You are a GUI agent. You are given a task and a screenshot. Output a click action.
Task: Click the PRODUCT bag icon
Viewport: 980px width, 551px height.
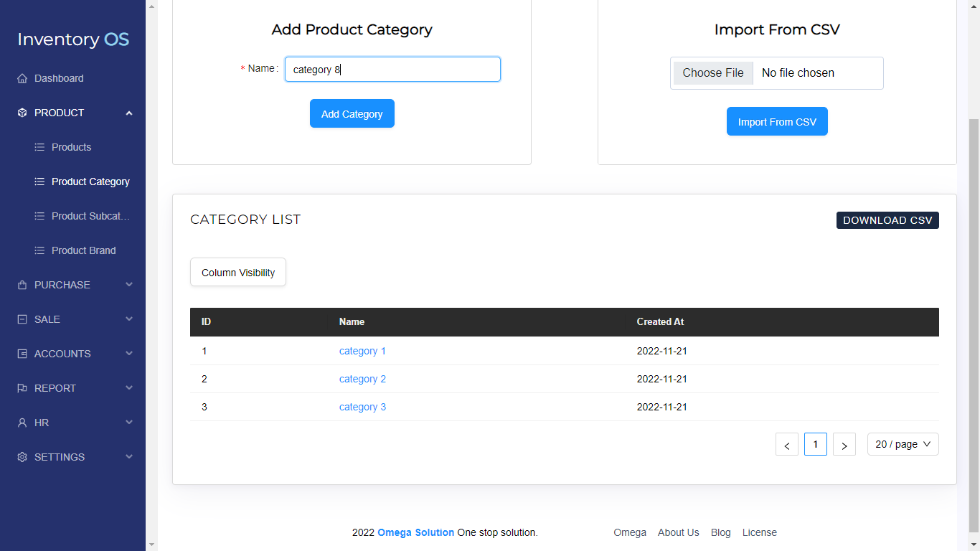22,113
